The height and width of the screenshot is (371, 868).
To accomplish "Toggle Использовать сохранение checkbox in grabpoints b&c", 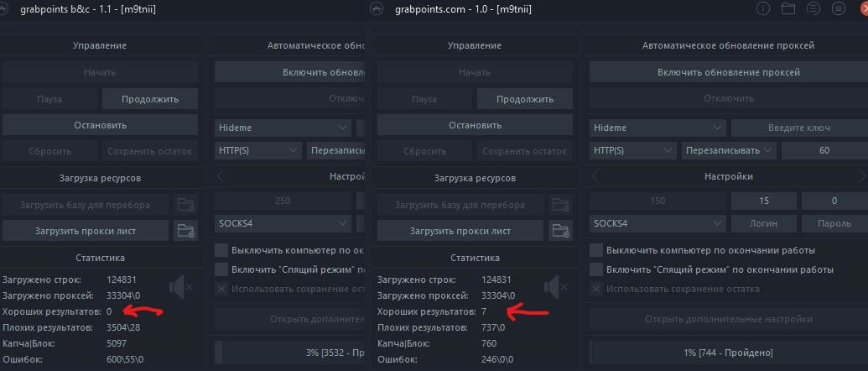I will point(221,289).
